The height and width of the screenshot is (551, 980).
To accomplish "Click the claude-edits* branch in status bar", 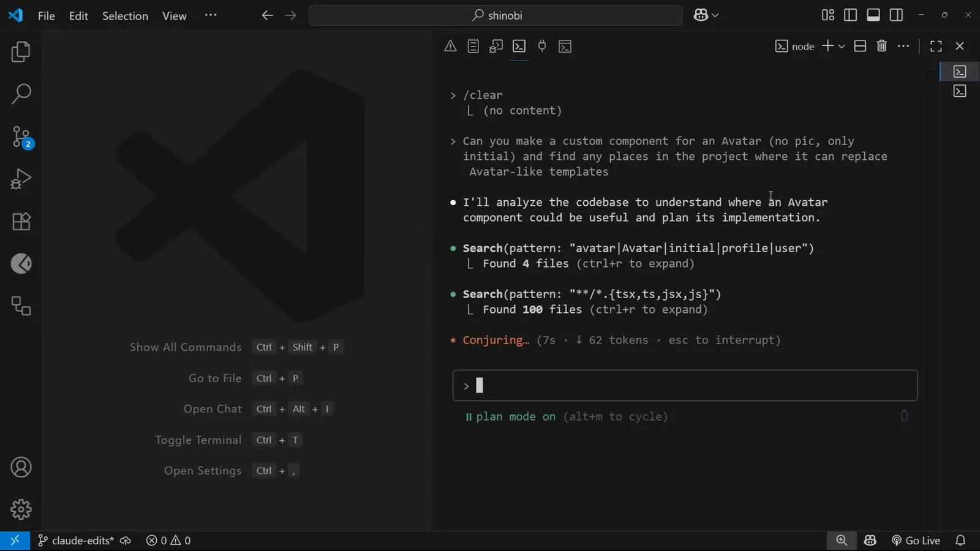I will [x=76, y=541].
